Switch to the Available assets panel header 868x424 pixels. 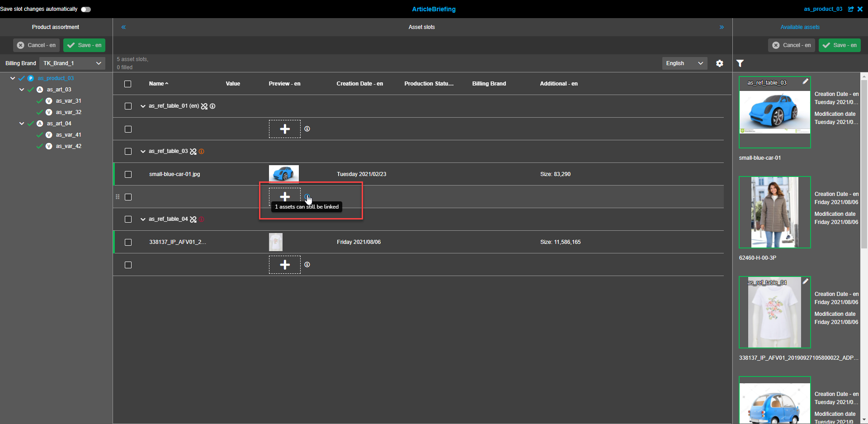800,27
